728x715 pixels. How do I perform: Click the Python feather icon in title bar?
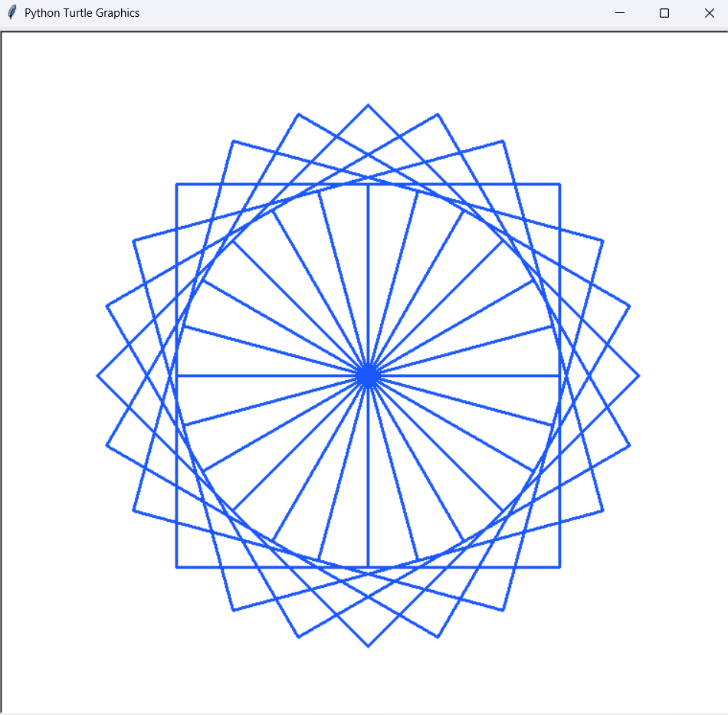click(11, 12)
